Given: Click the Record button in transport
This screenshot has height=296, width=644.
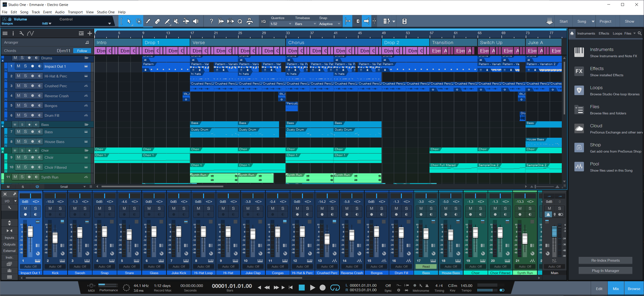Looking at the screenshot, I should 323,288.
